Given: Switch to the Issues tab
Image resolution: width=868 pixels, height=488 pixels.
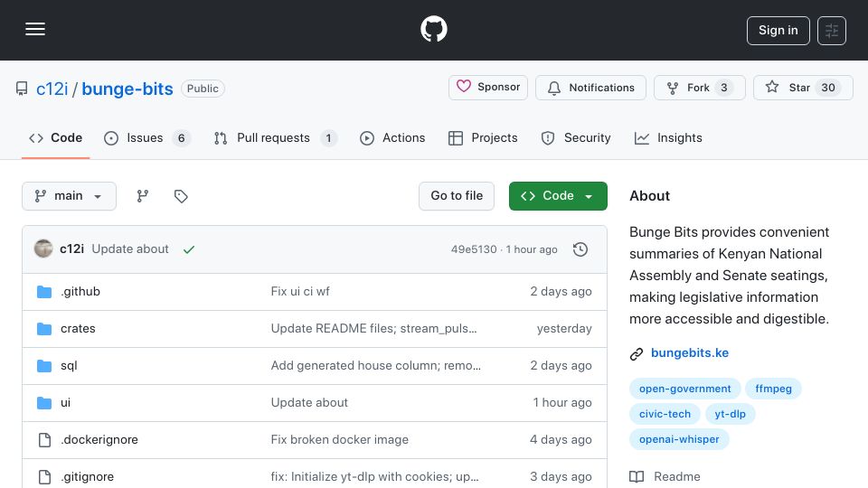Looking at the screenshot, I should point(147,137).
